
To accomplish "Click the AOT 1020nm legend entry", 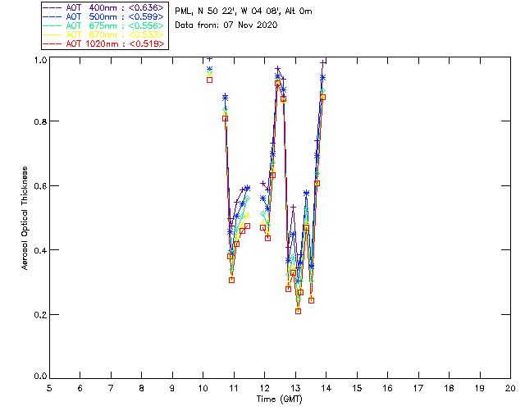I will [104, 43].
